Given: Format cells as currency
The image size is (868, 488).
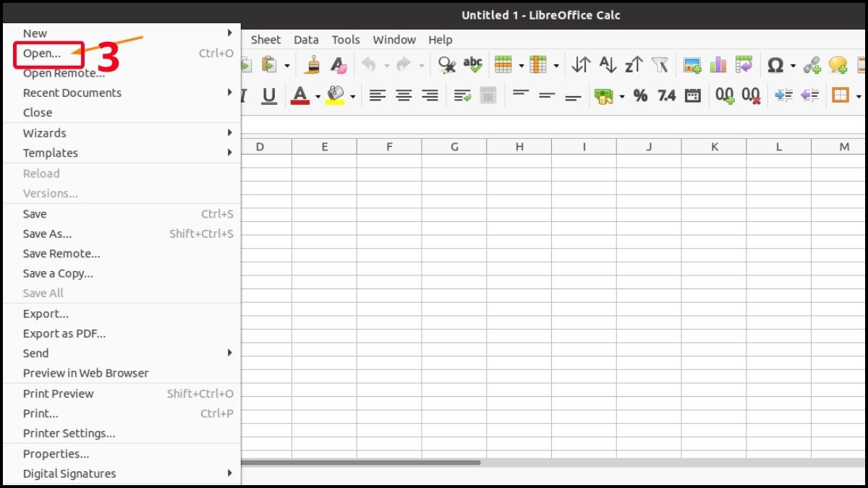Looking at the screenshot, I should click(x=603, y=95).
